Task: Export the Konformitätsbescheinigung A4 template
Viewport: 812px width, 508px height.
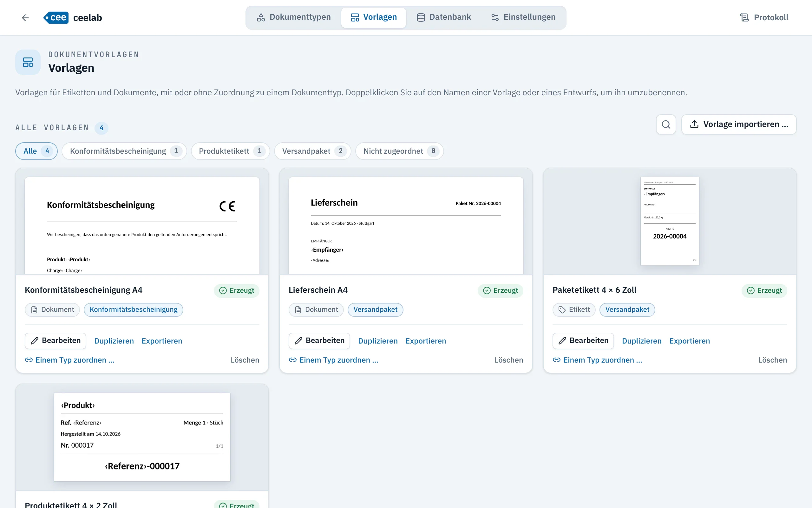Action: (162, 341)
